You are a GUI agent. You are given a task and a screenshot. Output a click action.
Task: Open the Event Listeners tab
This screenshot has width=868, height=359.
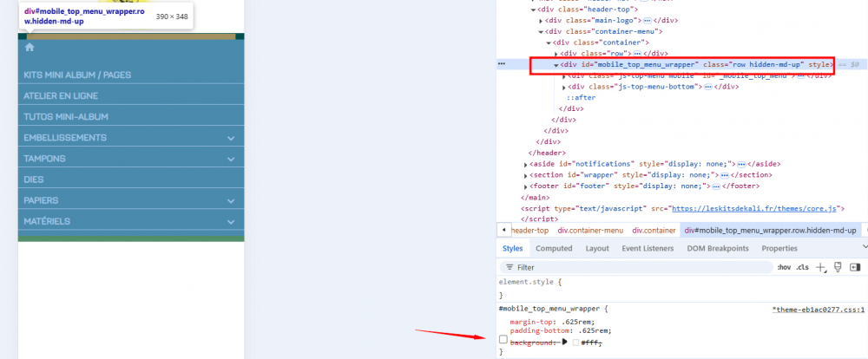[648, 248]
